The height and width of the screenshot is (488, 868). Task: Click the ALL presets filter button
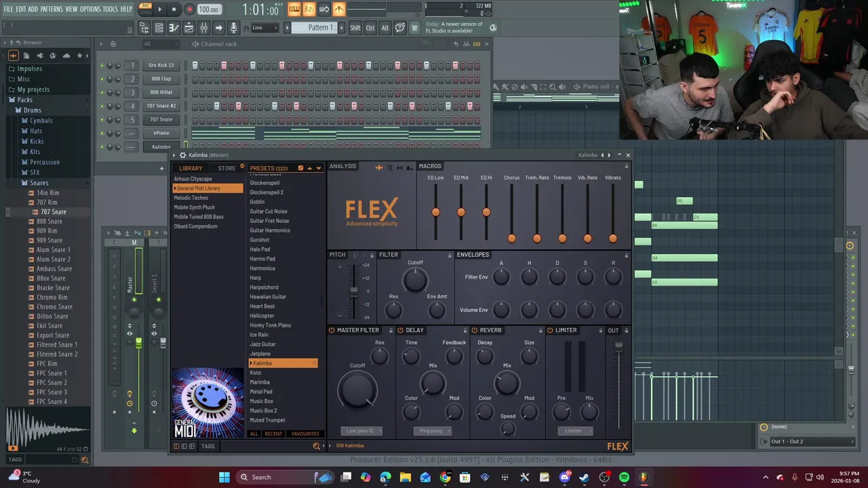[254, 434]
